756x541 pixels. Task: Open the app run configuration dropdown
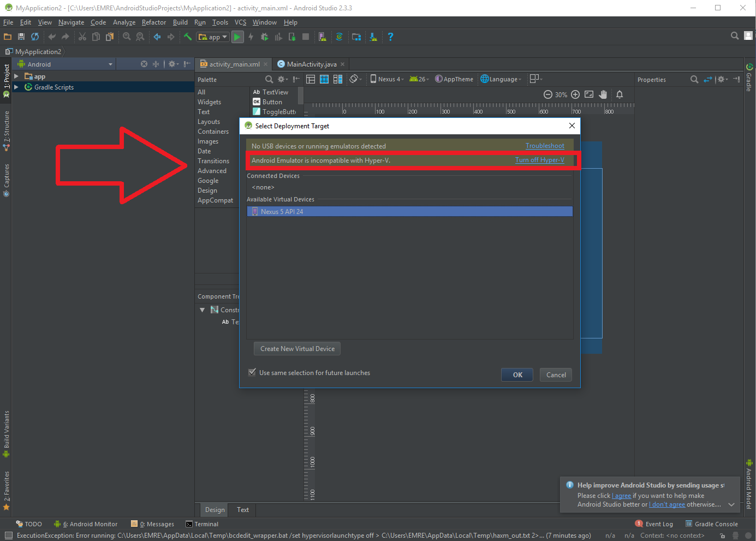point(213,37)
